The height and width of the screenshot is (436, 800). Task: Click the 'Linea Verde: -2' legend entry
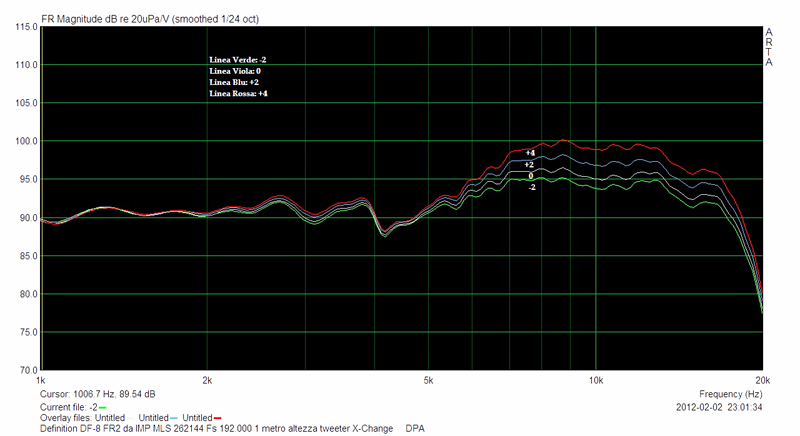[237, 60]
